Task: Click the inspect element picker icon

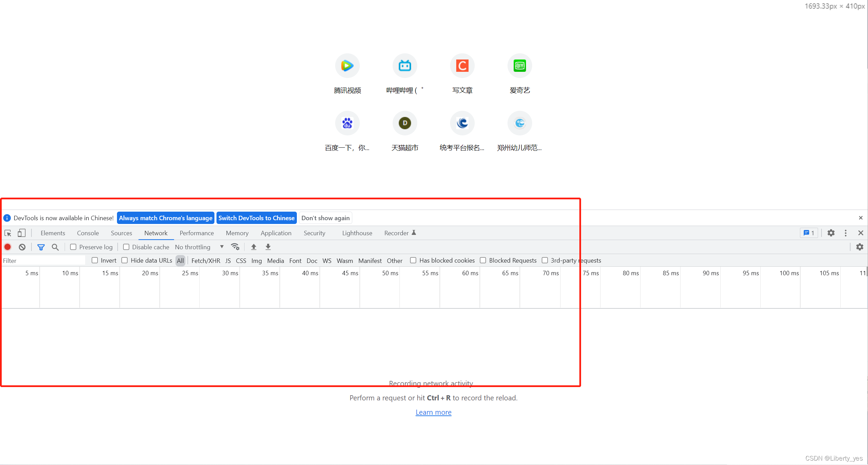Action: 8,233
